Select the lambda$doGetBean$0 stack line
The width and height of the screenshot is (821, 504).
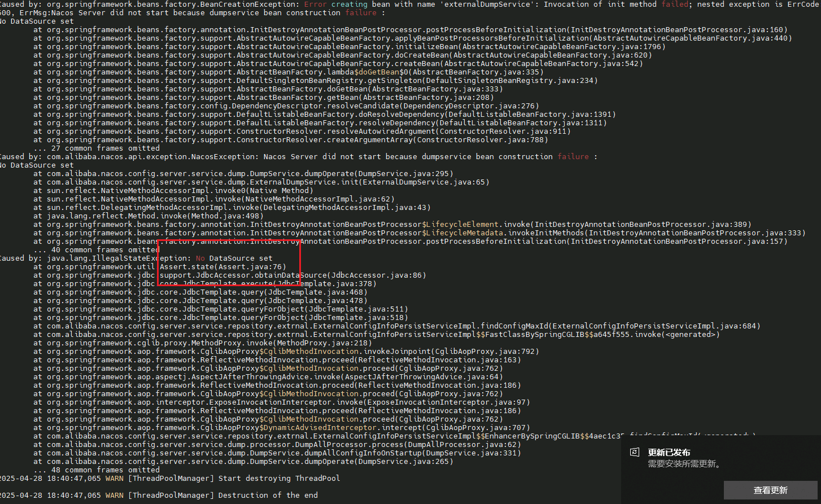pyautogui.click(x=288, y=72)
